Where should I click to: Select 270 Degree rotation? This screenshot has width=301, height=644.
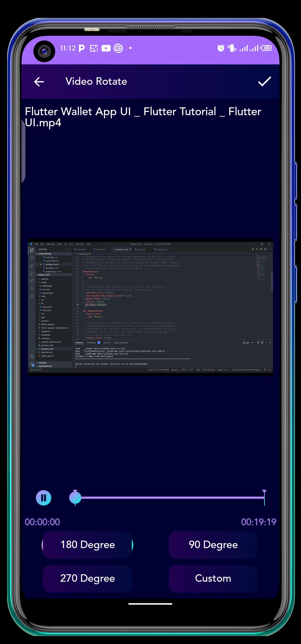(x=87, y=579)
